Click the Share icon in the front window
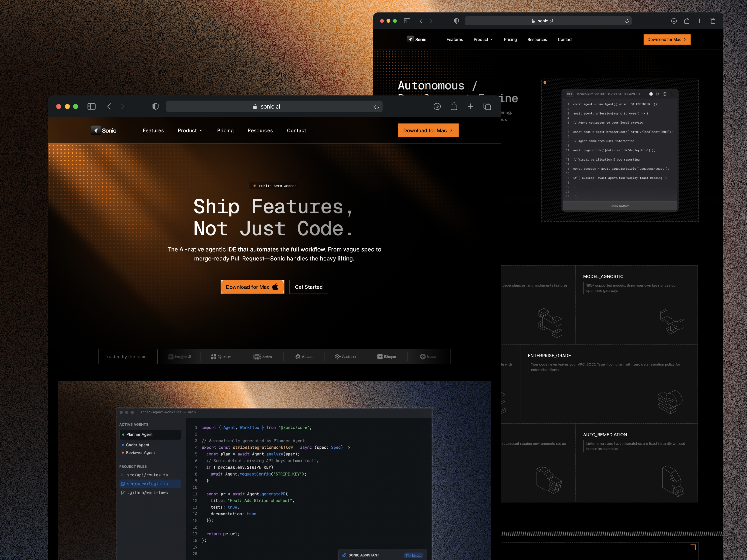This screenshot has height=560, width=747. coord(454,106)
